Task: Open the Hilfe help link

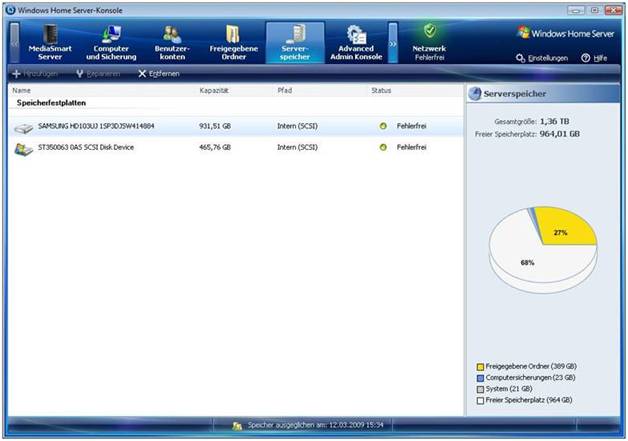Action: (x=594, y=58)
